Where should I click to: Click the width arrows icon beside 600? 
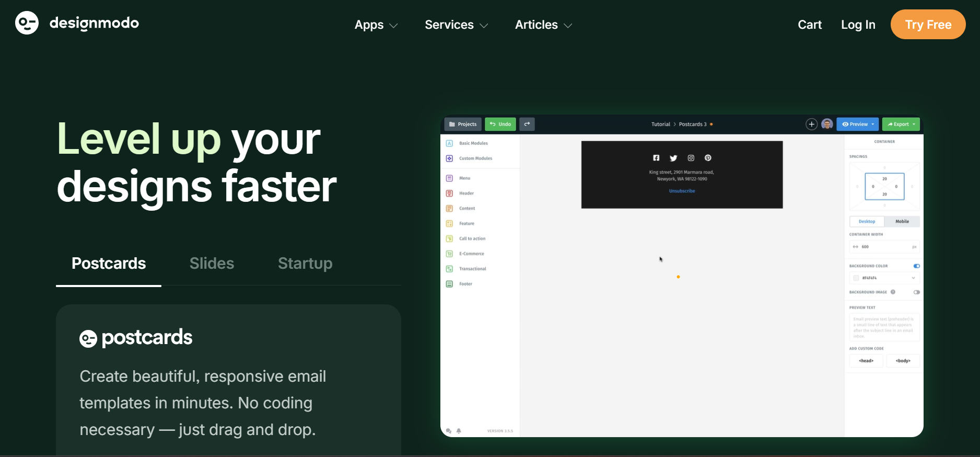[x=855, y=247]
